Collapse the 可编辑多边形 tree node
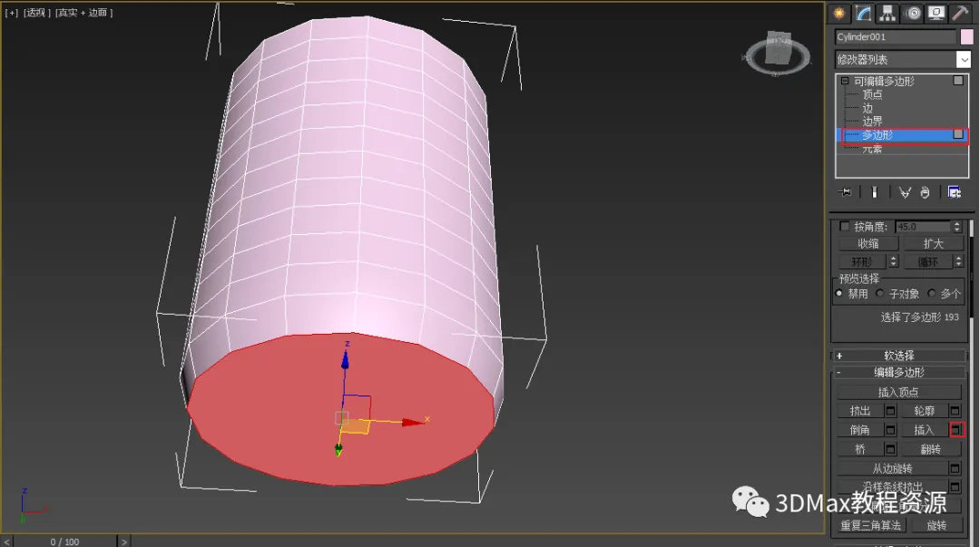The image size is (980, 547). click(x=845, y=81)
